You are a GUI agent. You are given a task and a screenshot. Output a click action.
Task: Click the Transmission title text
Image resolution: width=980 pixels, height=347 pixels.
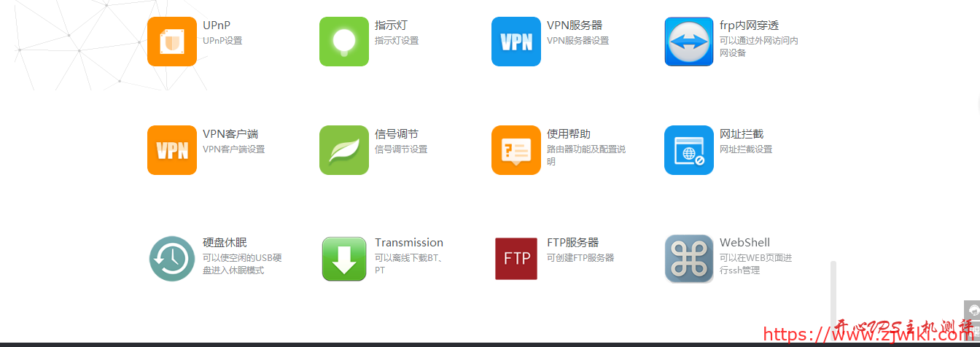click(409, 243)
